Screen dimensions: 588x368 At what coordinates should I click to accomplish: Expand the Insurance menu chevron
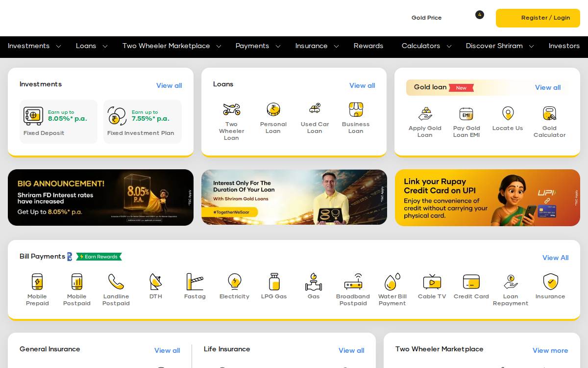[x=336, y=46]
